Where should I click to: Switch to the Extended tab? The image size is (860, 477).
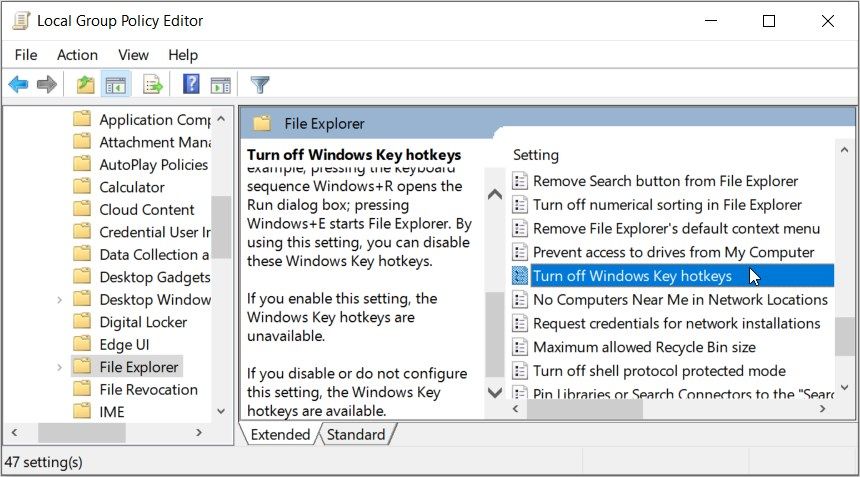coord(280,435)
